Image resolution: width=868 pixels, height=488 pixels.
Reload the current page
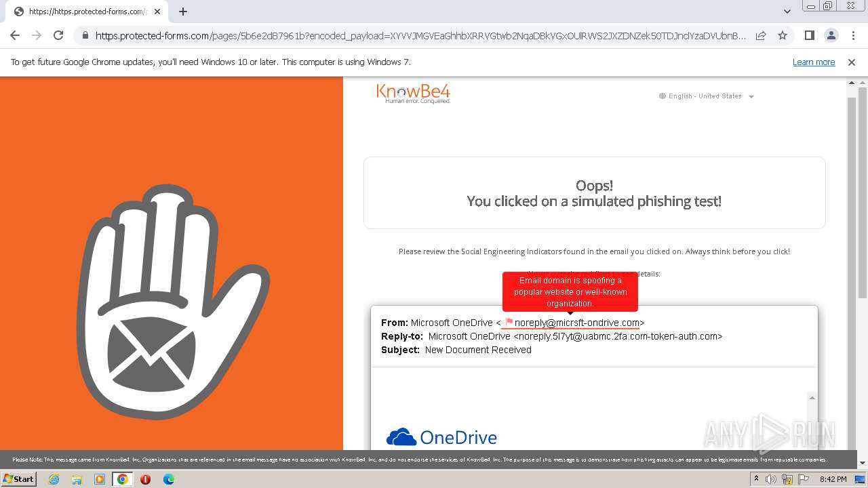(x=58, y=36)
